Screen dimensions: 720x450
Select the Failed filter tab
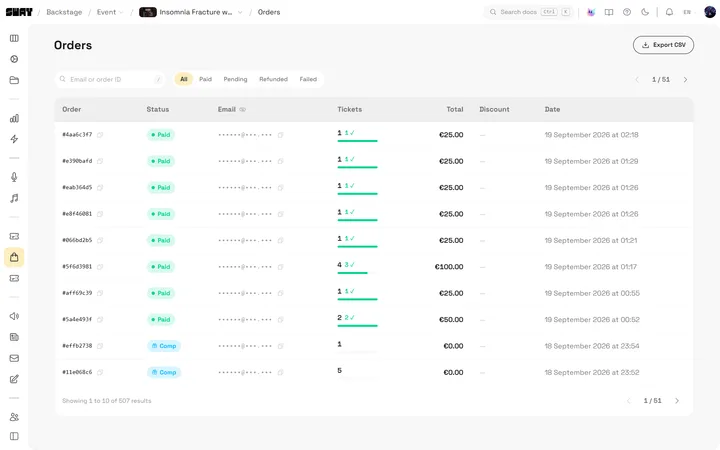coord(308,79)
